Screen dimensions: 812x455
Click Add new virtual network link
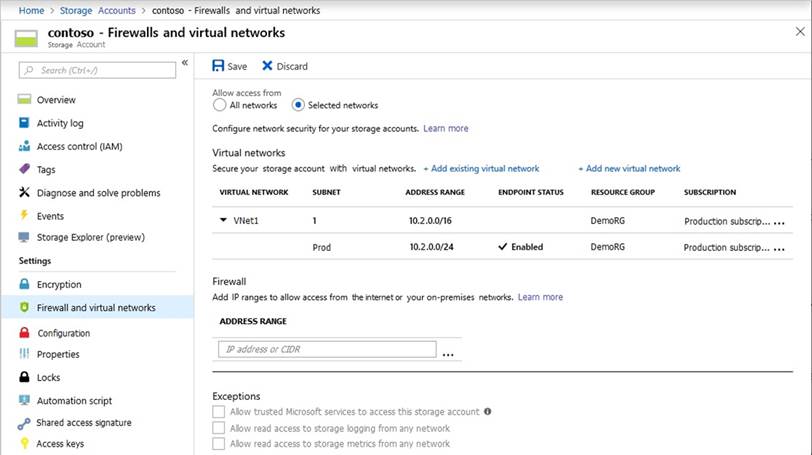[629, 169]
